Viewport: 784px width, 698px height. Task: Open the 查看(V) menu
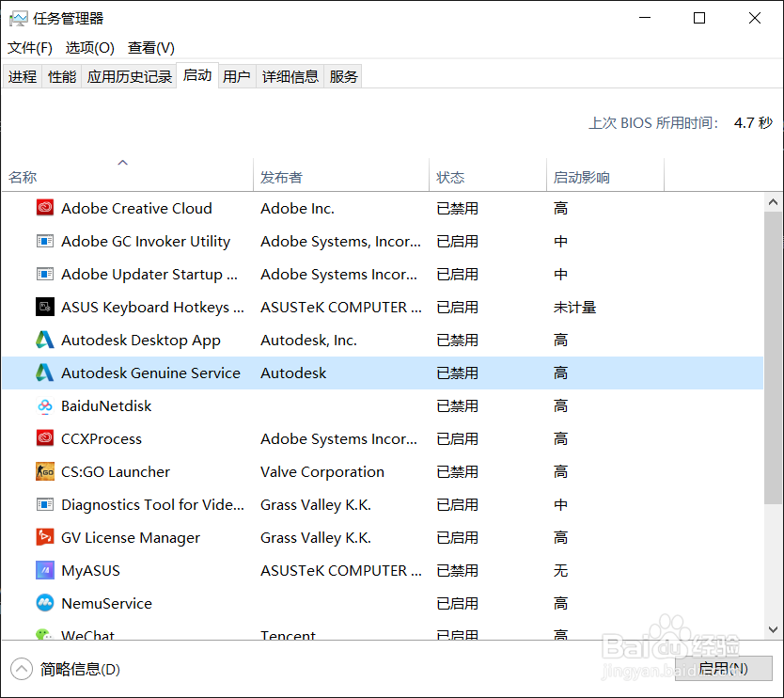coord(151,48)
